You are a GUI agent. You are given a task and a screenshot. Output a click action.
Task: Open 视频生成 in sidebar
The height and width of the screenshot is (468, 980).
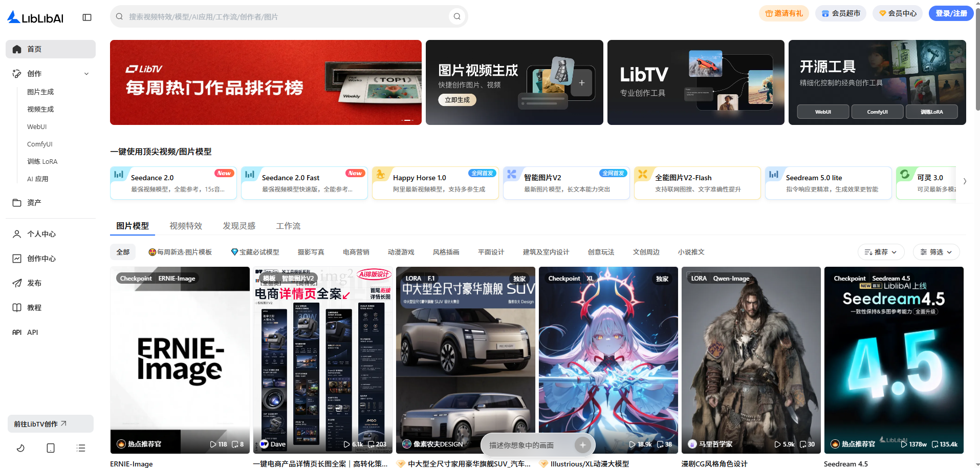pyautogui.click(x=40, y=110)
